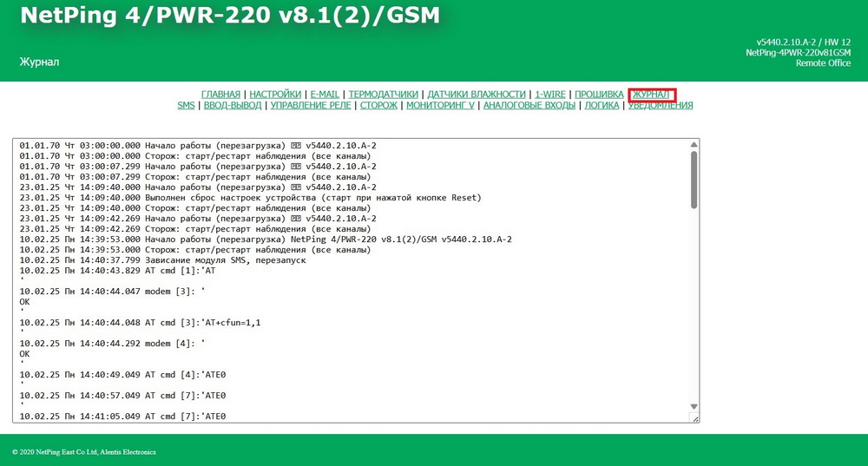Open the МОНИТОРИНГ V link
Image resolution: width=868 pixels, height=466 pixels.
tap(440, 106)
